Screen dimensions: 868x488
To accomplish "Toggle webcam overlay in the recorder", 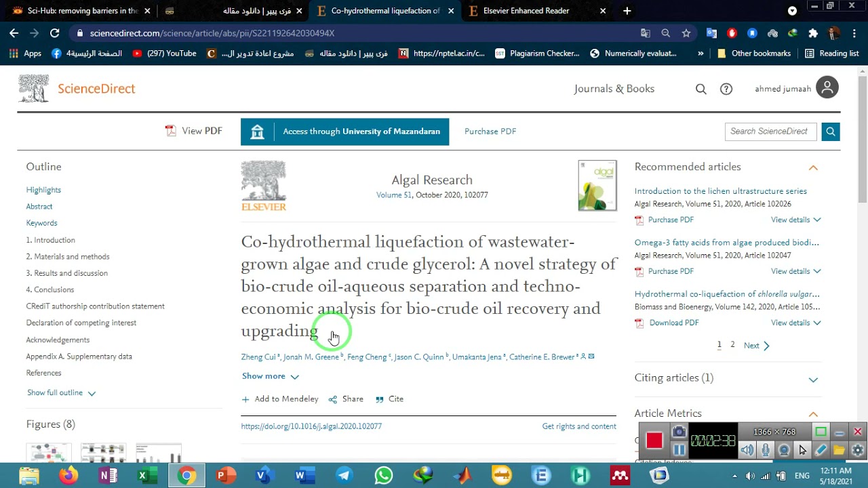I will (x=784, y=450).
